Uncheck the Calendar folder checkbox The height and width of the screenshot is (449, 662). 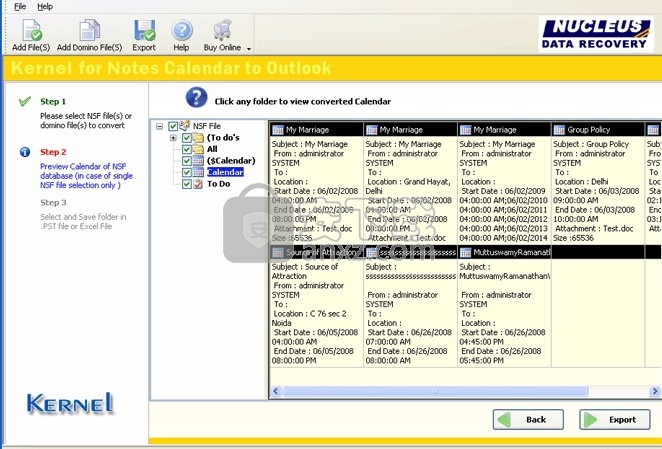pos(187,172)
